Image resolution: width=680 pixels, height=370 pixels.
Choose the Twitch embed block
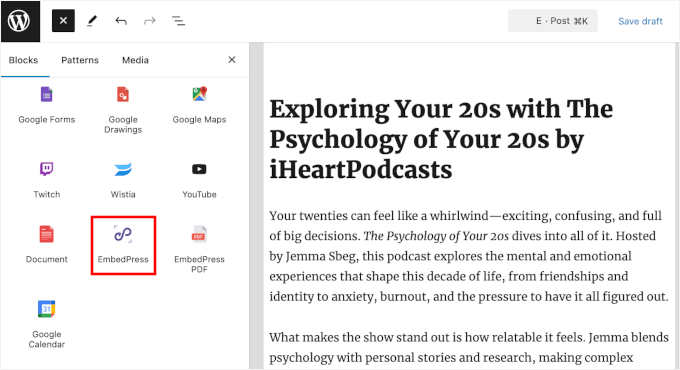click(x=47, y=180)
